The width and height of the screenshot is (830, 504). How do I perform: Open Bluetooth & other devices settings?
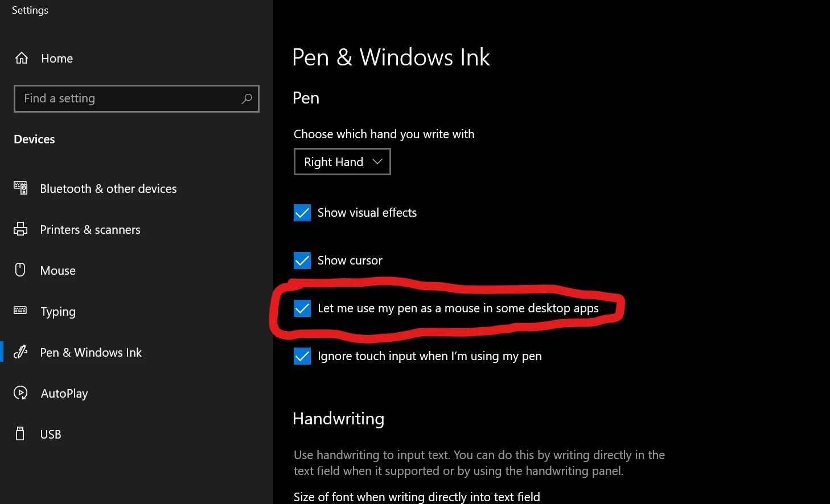tap(108, 188)
